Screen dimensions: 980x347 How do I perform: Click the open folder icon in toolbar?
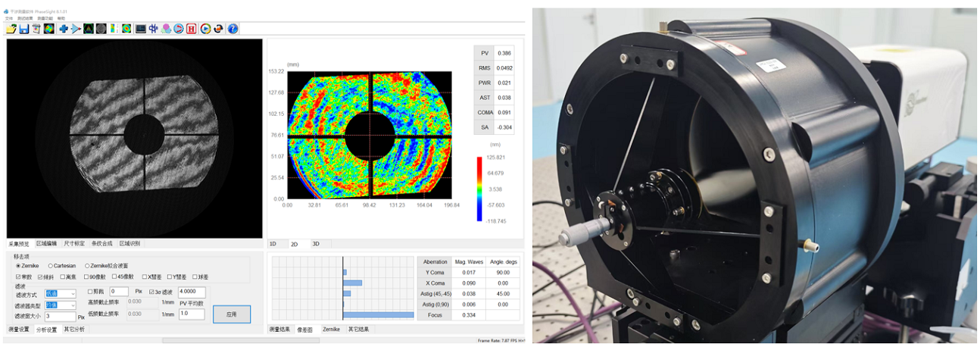[11, 29]
